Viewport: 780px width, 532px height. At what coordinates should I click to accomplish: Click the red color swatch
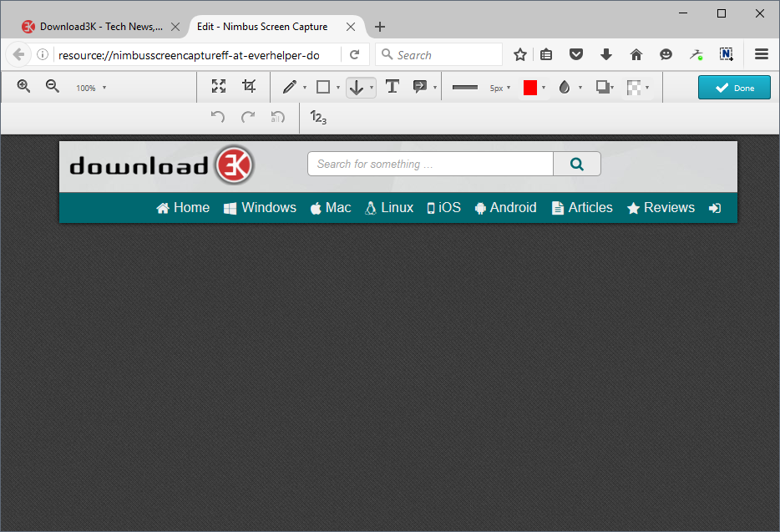point(530,88)
